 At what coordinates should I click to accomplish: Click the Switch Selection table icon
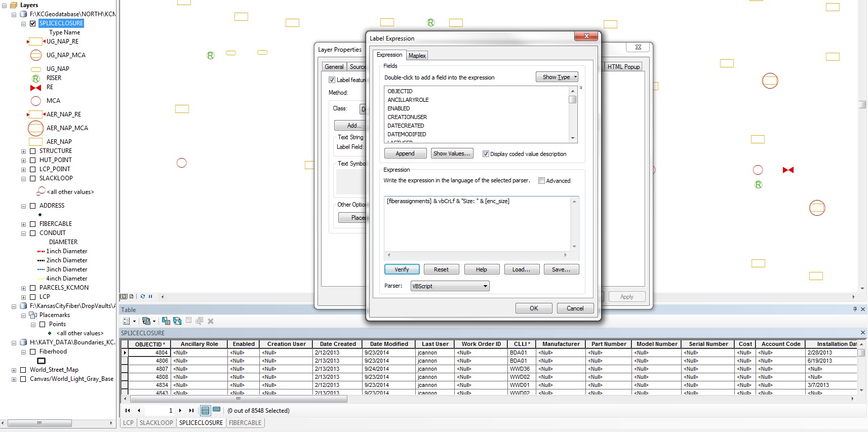click(177, 321)
